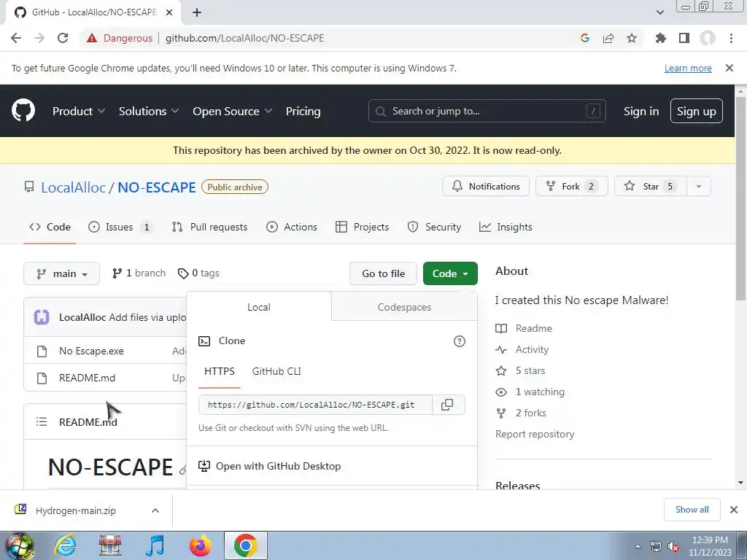Click the LocalAlloc commit author avatar
This screenshot has width=747, height=560.
[42, 317]
